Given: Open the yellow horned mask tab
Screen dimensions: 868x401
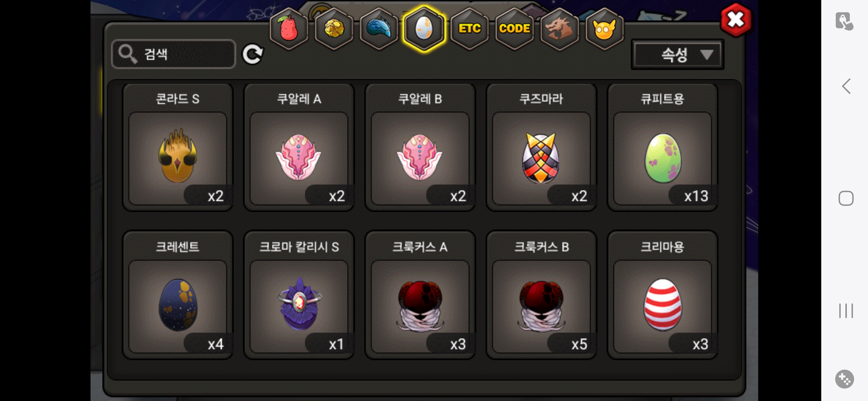Looking at the screenshot, I should (x=605, y=29).
